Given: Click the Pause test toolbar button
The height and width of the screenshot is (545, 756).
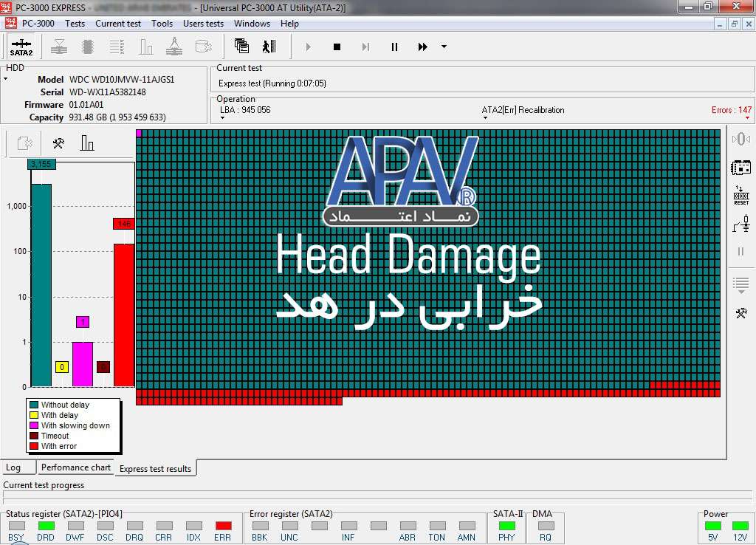Looking at the screenshot, I should pyautogui.click(x=394, y=47).
